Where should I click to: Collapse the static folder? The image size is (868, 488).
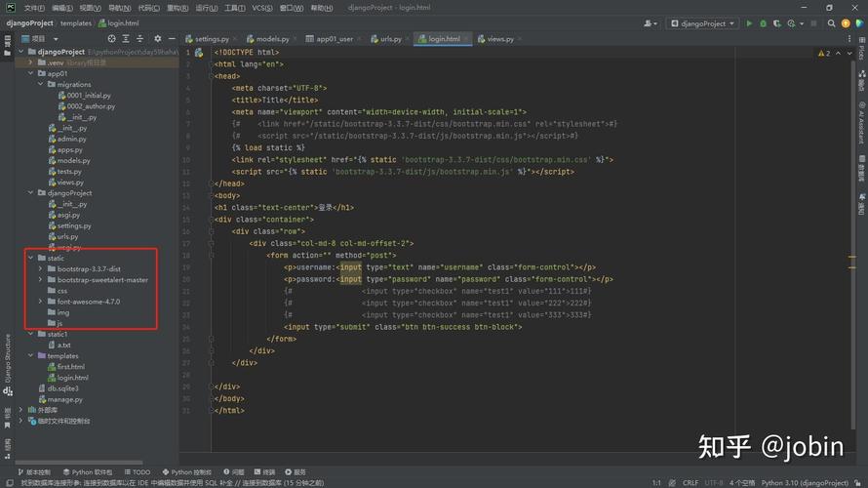[x=31, y=258]
